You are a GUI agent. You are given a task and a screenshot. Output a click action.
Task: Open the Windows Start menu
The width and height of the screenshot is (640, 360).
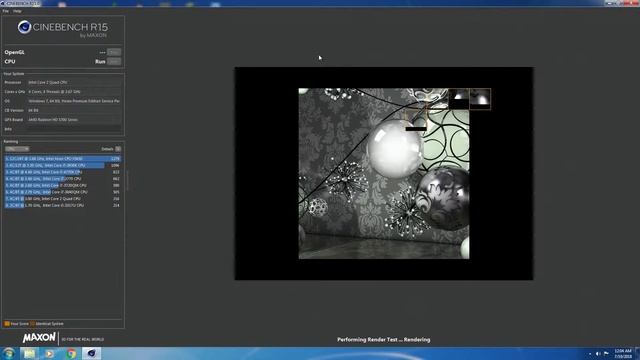pos(9,353)
